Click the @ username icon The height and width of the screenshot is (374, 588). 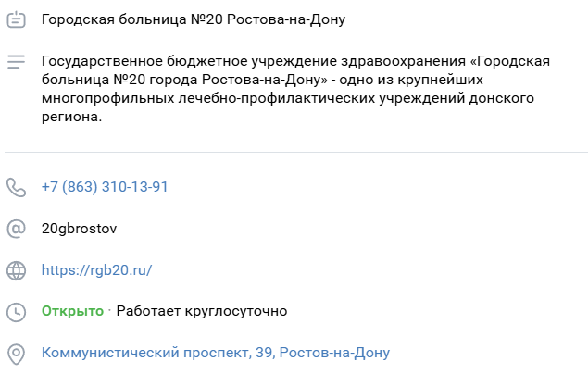[16, 229]
